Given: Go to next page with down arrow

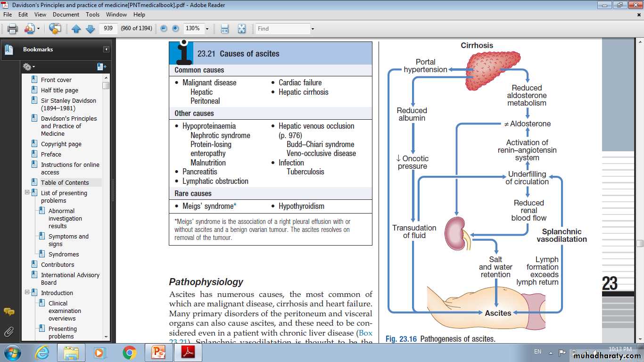Looking at the screenshot, I should click(90, 29).
